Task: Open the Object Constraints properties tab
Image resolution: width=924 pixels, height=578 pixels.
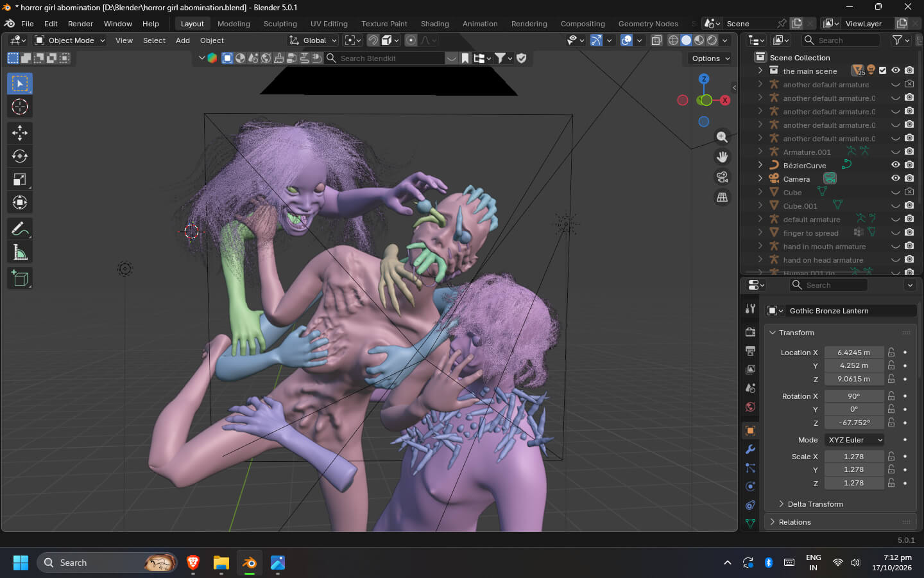Action: pos(750,505)
